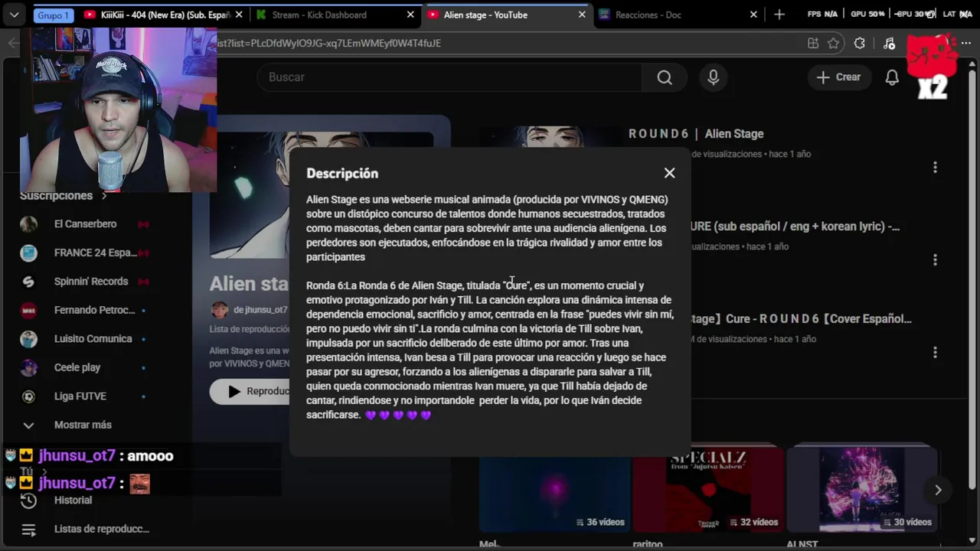Expand Mostrar más subscriptions list
The height and width of the screenshot is (551, 980).
tap(84, 425)
